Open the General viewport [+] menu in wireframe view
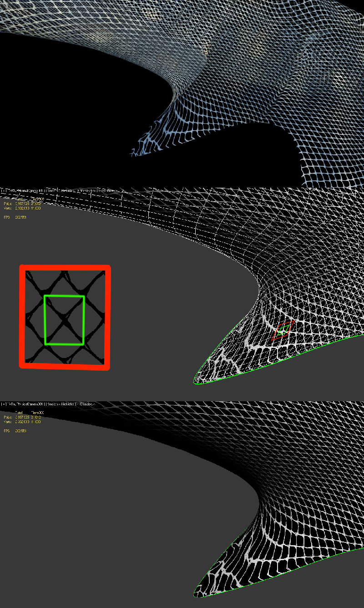The width and height of the screenshot is (364, 608). [x=4, y=190]
